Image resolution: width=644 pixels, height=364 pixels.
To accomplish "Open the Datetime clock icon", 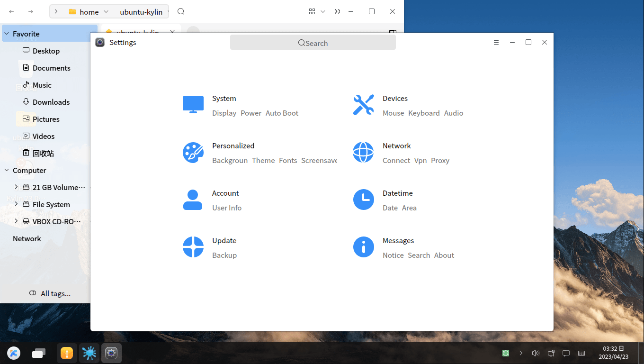I will (363, 200).
